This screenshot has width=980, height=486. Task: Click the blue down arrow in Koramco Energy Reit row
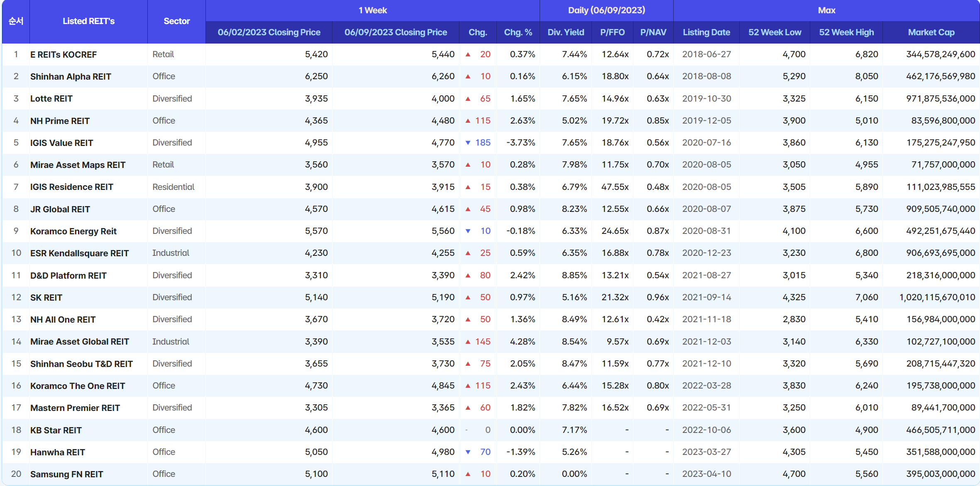[468, 231]
